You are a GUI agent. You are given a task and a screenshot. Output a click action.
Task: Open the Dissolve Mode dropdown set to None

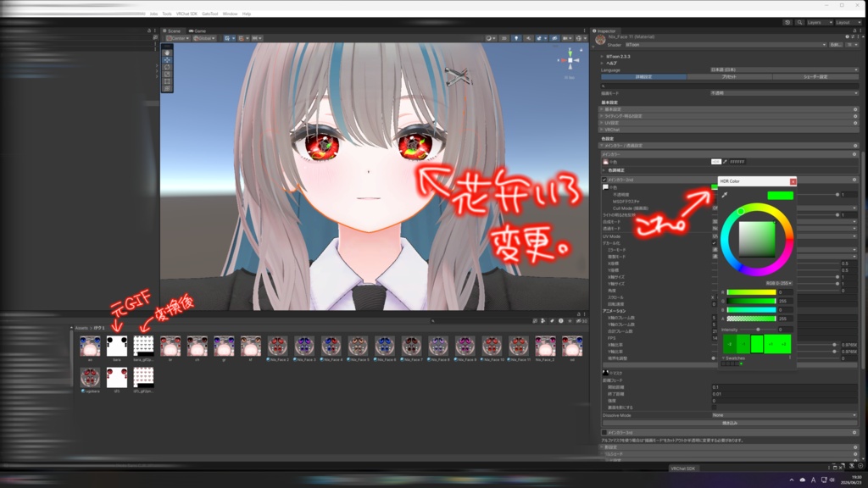(784, 415)
